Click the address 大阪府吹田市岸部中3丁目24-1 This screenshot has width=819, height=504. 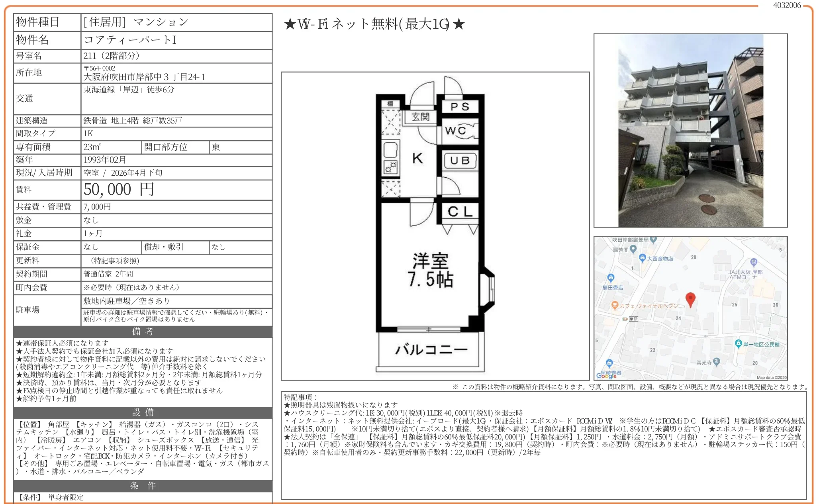point(145,77)
